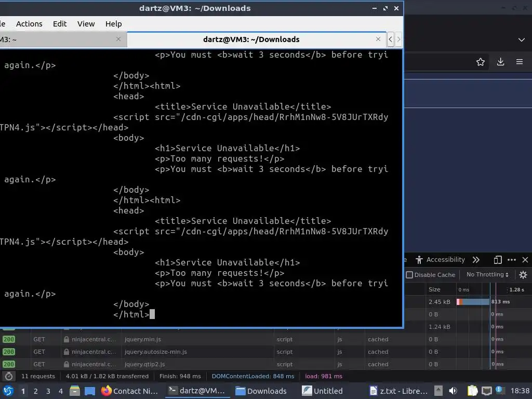
Task: Open the network connection tray icon
Action: point(486,391)
